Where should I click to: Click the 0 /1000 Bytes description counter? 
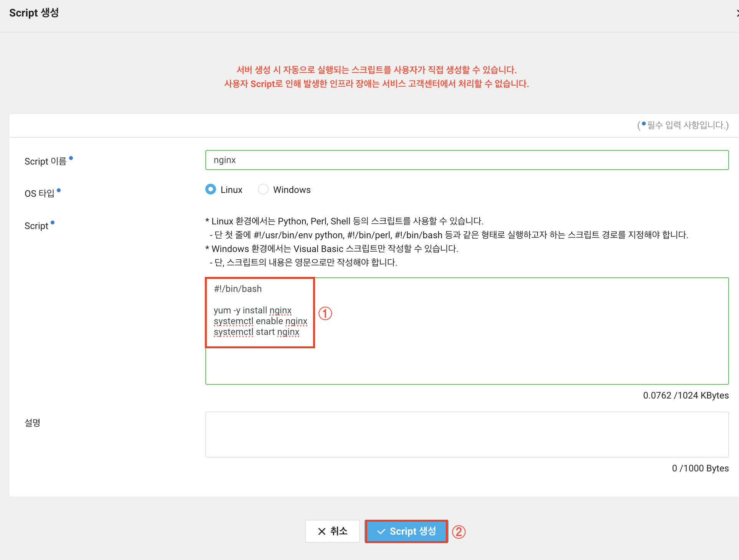pos(700,468)
